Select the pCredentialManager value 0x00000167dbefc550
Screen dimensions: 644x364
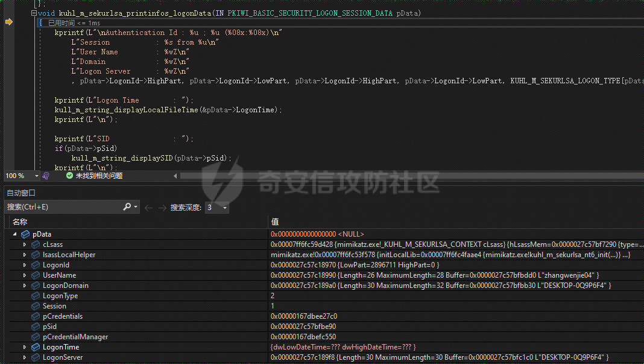(303, 337)
